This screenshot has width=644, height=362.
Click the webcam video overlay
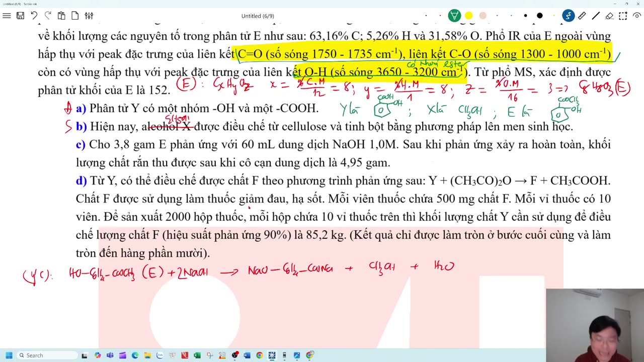(595, 325)
